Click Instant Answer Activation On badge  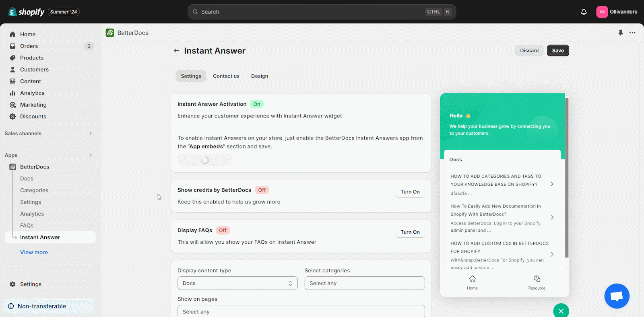click(x=257, y=104)
